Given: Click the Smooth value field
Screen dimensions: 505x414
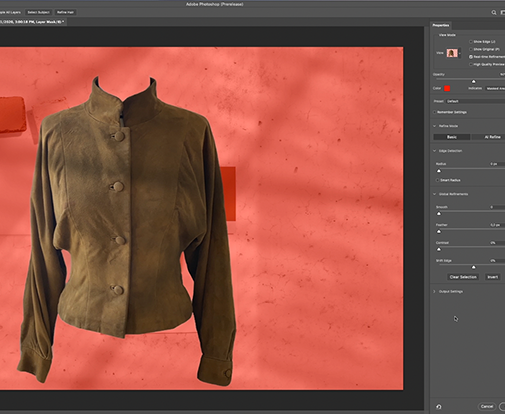Looking at the screenshot, I should 497,207.
